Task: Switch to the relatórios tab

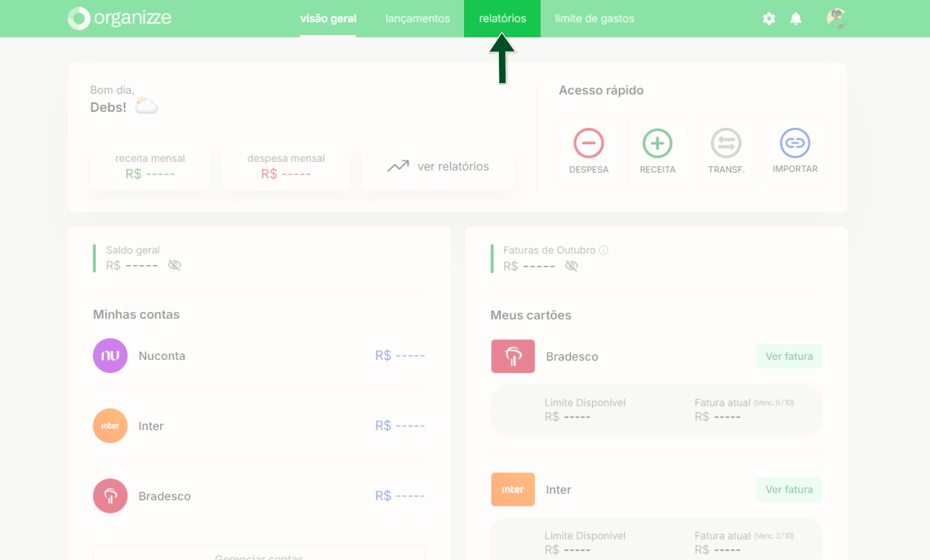Action: (502, 18)
